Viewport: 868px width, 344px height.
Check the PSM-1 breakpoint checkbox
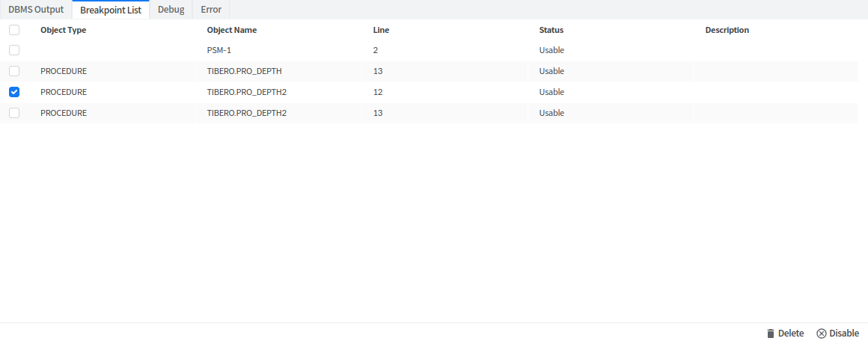pyautogui.click(x=13, y=50)
